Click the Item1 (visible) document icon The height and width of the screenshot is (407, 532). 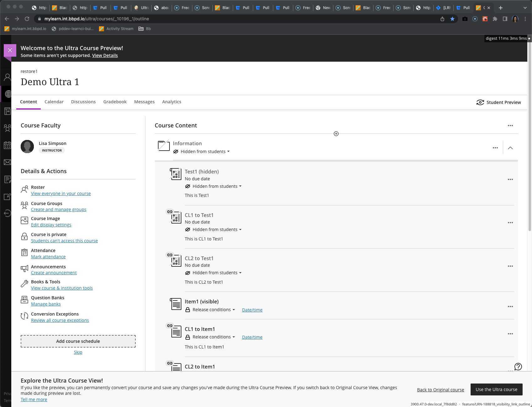[175, 304]
